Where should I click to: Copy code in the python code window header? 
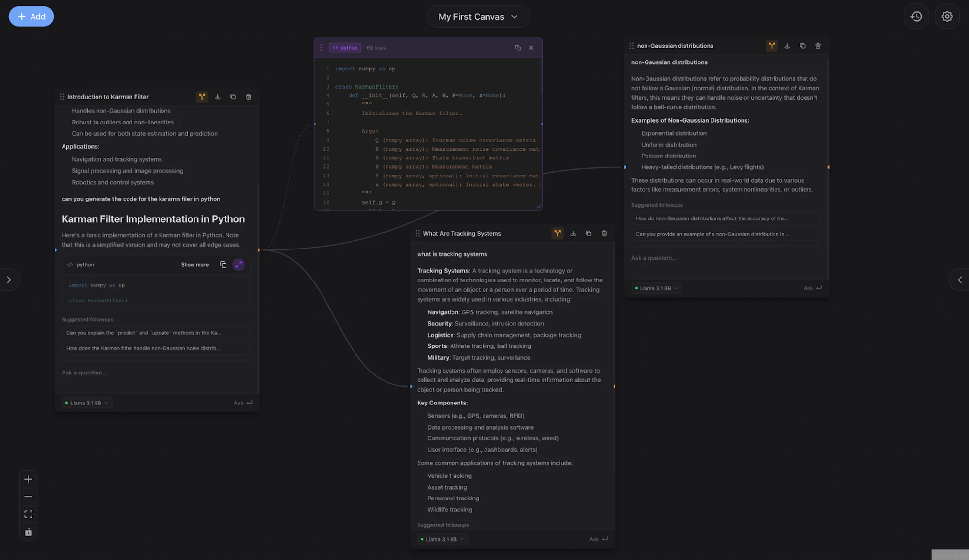point(517,48)
